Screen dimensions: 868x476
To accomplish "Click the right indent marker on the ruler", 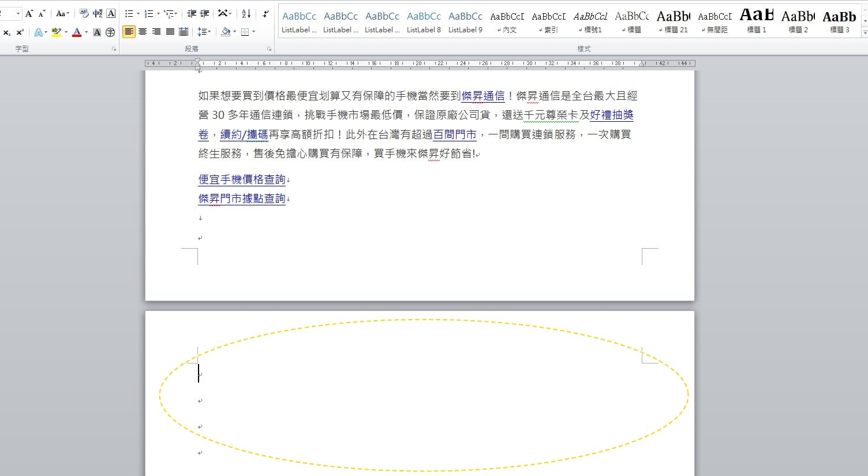I will [641, 65].
